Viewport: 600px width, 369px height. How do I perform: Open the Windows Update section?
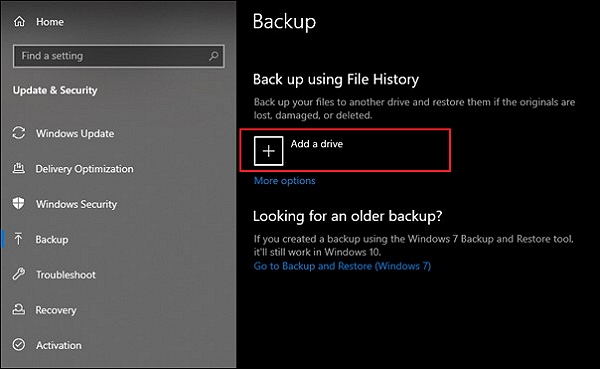(75, 134)
